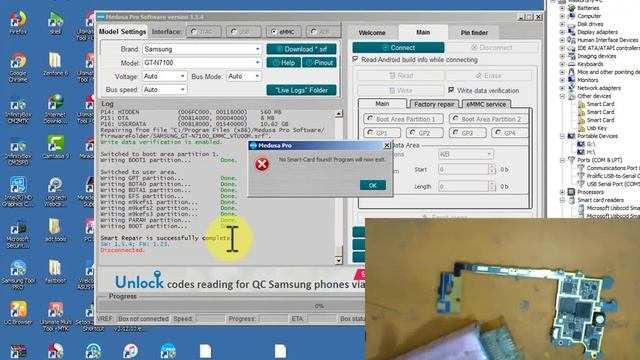This screenshot has height=360, width=640.
Task: Click the Length value input field
Action: [463, 187]
